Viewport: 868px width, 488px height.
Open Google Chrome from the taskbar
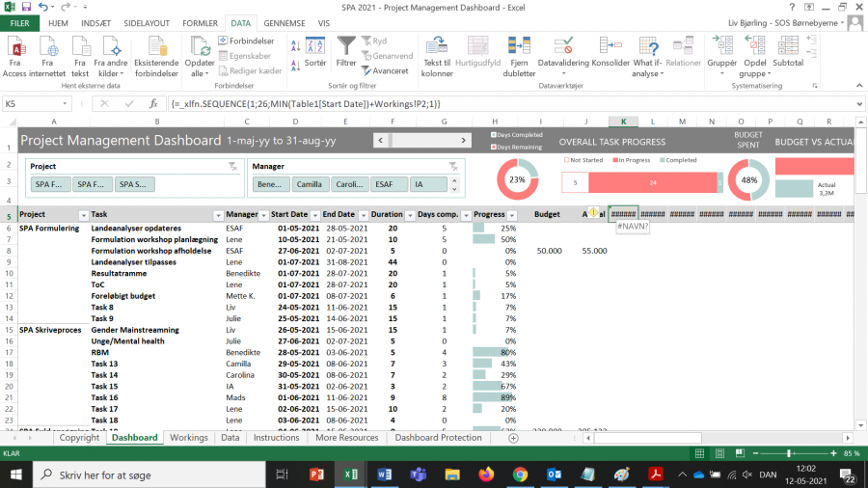[x=520, y=474]
